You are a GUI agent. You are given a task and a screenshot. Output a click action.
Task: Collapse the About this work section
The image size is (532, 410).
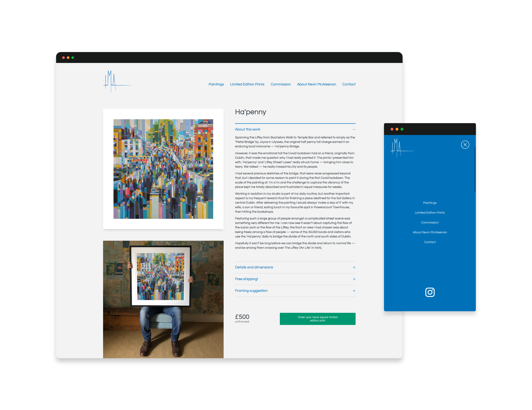point(248,130)
